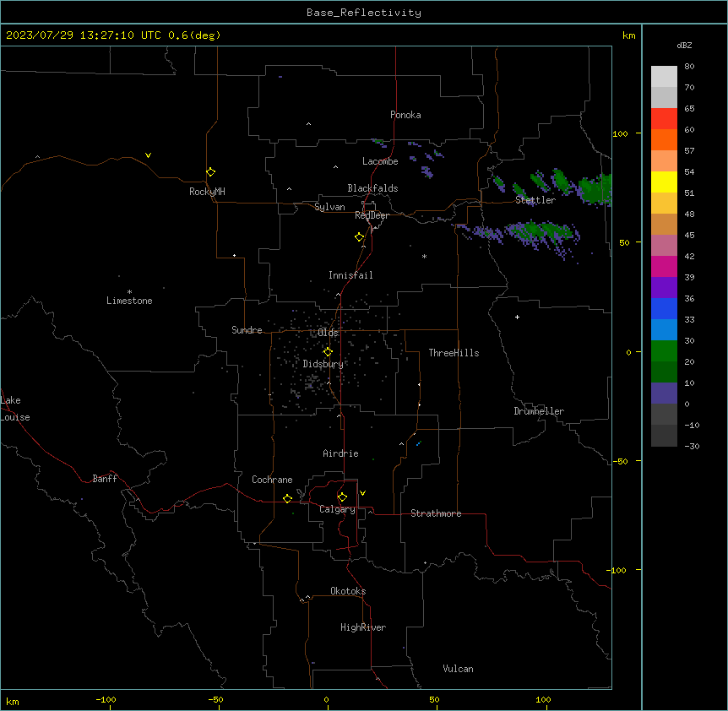This screenshot has width=728, height=711.
Task: Click the Innisfail city label
Action: click(x=350, y=275)
